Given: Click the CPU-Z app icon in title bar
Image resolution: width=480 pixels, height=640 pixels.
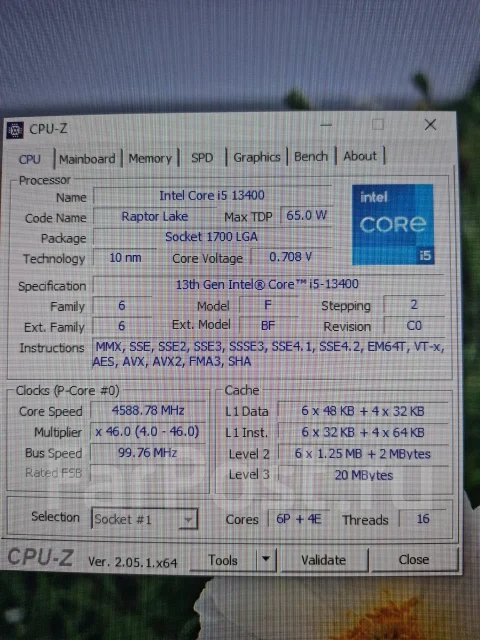Looking at the screenshot, I should coord(15,130).
